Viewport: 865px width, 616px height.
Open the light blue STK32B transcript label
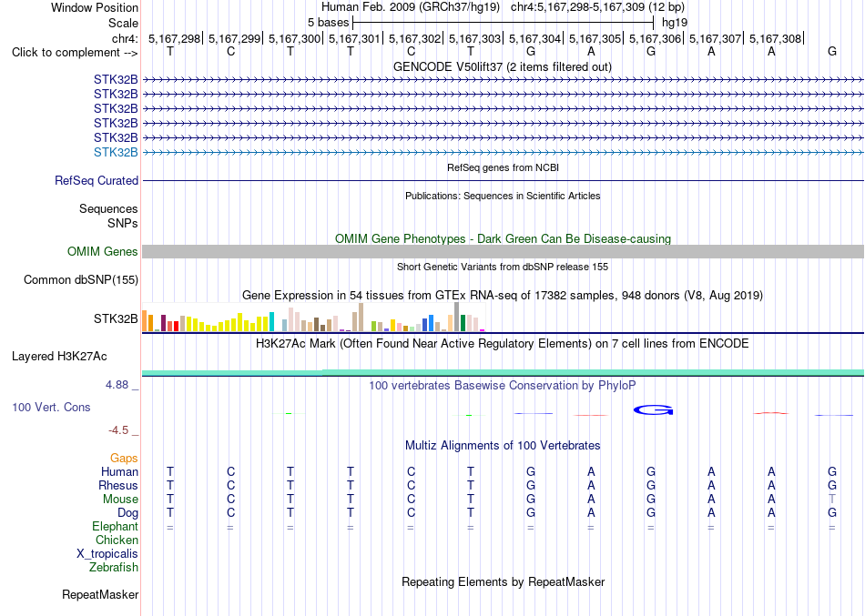tap(116, 152)
